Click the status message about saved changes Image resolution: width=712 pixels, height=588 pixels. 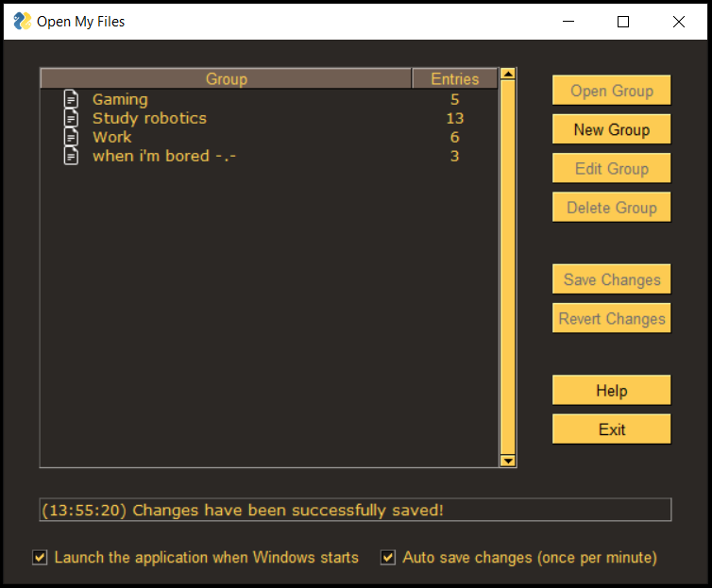coord(243,510)
